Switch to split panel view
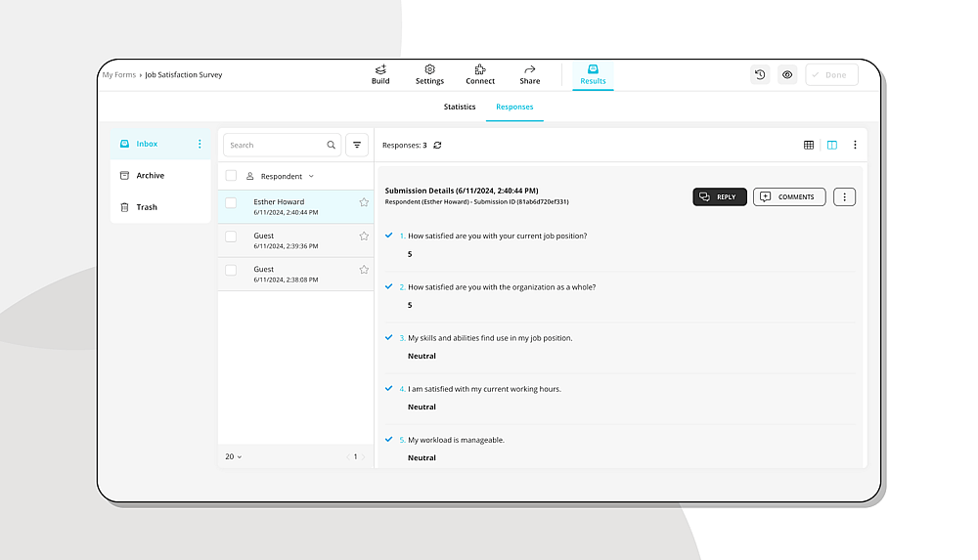 (x=832, y=145)
